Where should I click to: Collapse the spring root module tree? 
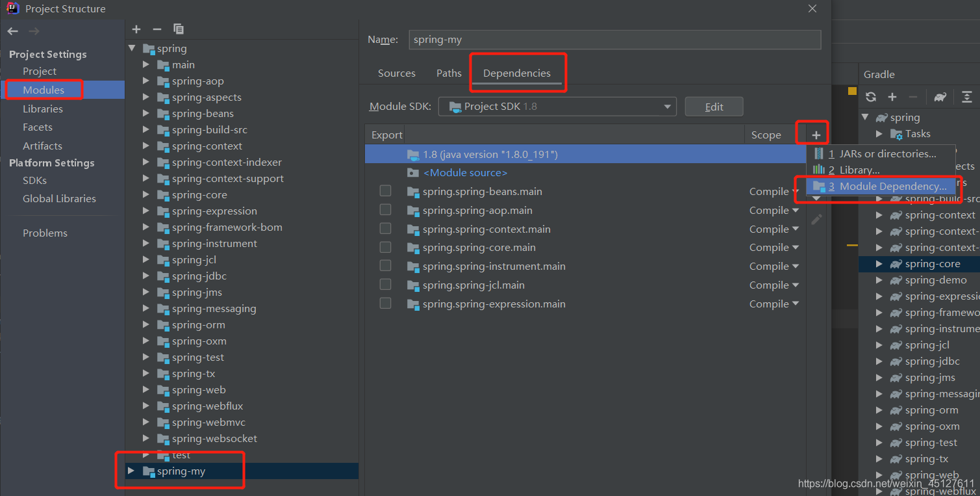(132, 49)
